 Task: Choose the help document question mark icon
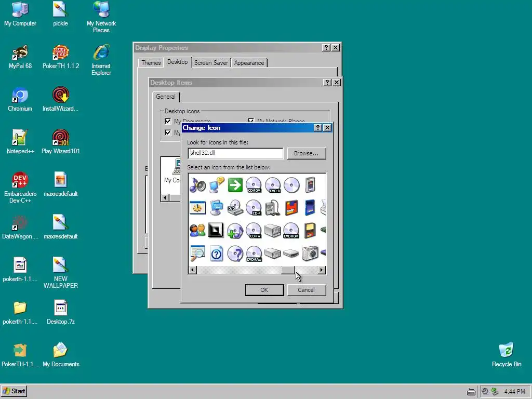pyautogui.click(x=217, y=254)
